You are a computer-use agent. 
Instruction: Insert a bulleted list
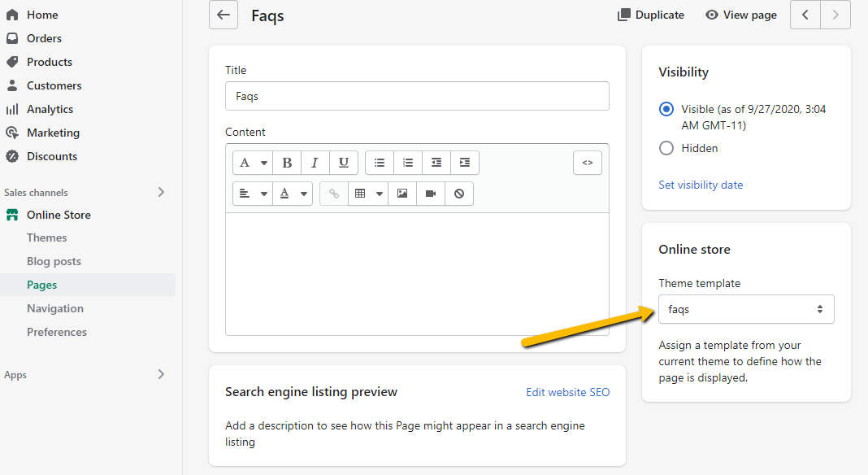point(380,163)
